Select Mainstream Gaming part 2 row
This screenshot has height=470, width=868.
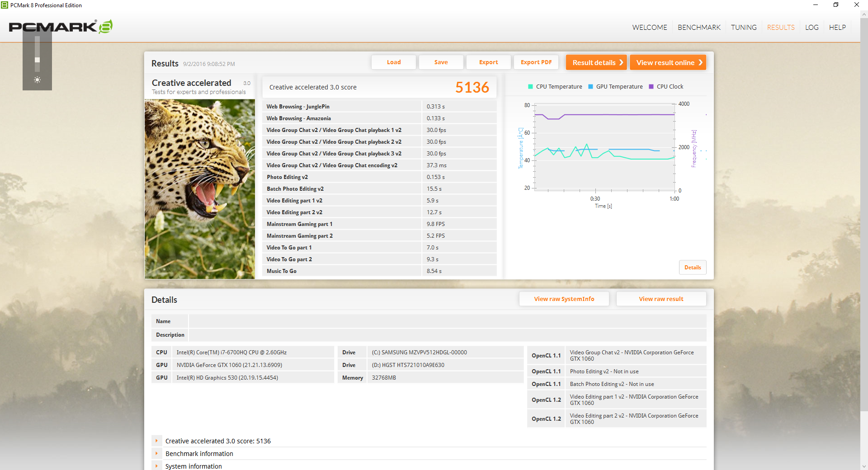coord(379,236)
